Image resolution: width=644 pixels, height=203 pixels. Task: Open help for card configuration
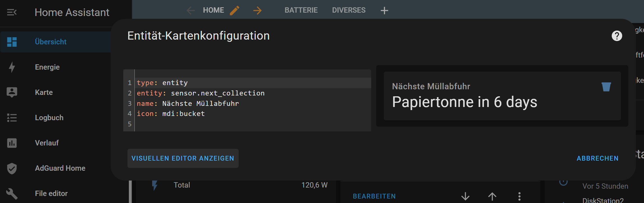tap(617, 36)
